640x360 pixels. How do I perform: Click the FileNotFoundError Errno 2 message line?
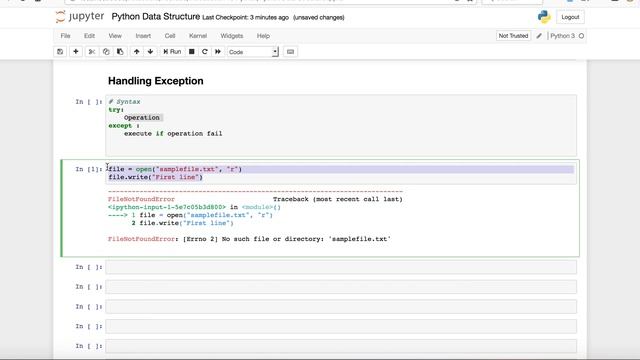pos(249,239)
